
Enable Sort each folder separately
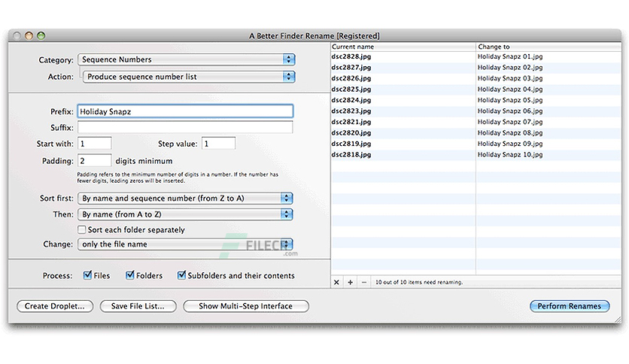[x=82, y=229]
